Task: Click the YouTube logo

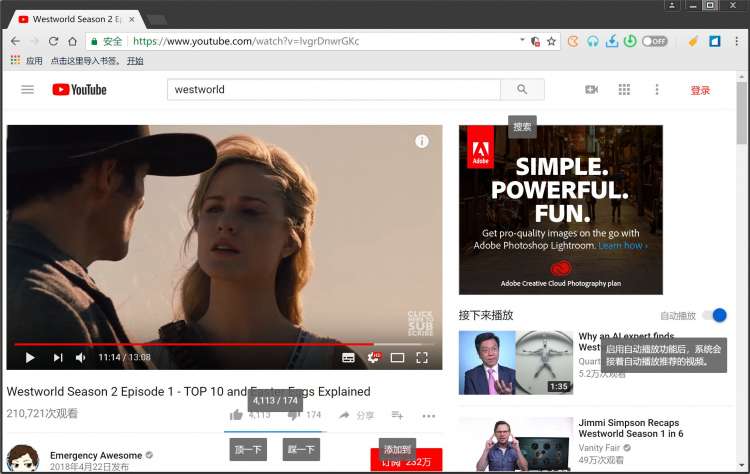Action: tap(79, 89)
